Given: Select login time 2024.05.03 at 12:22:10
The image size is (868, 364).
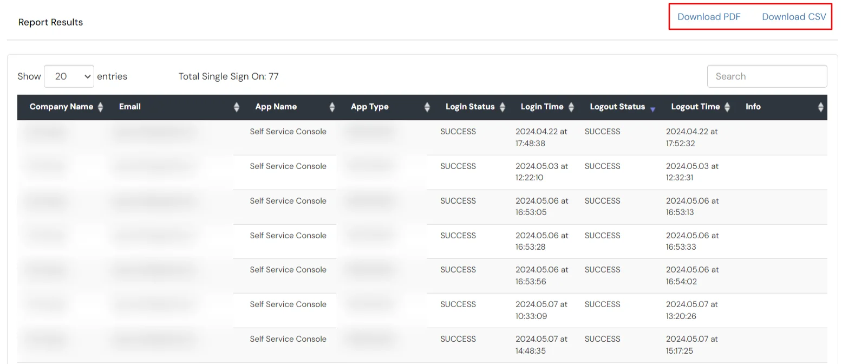Looking at the screenshot, I should click(541, 172).
